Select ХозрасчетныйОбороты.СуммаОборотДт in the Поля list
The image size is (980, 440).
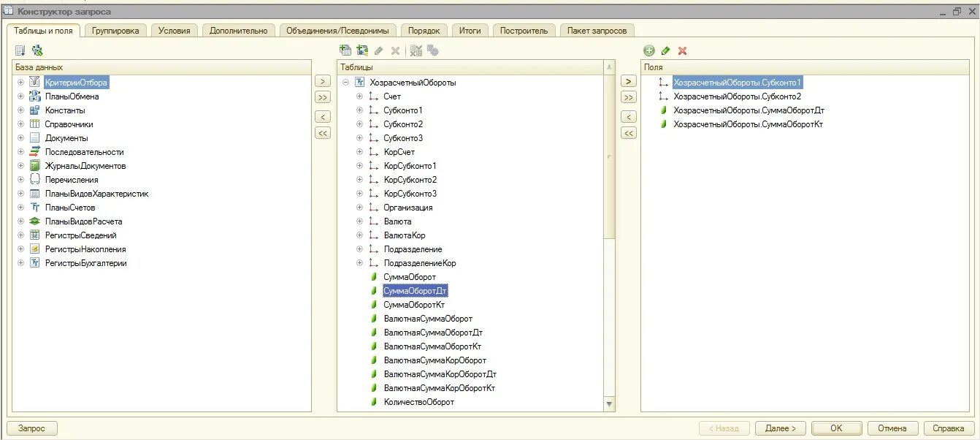click(749, 110)
